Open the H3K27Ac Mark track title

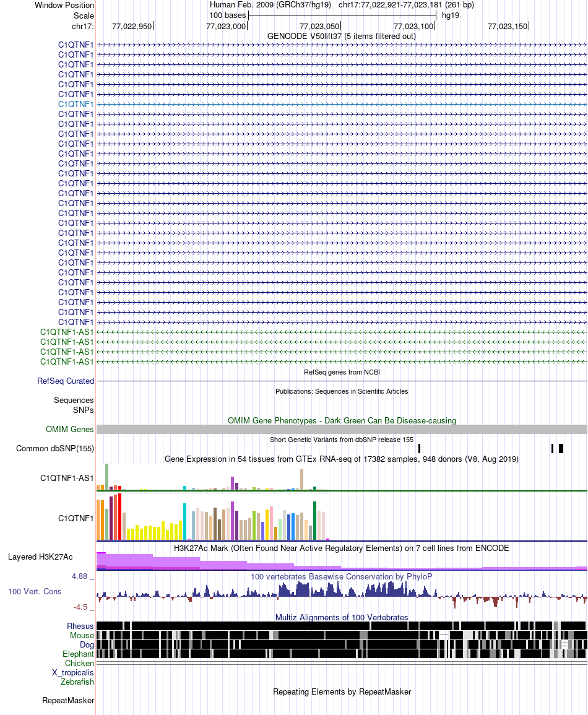click(342, 548)
